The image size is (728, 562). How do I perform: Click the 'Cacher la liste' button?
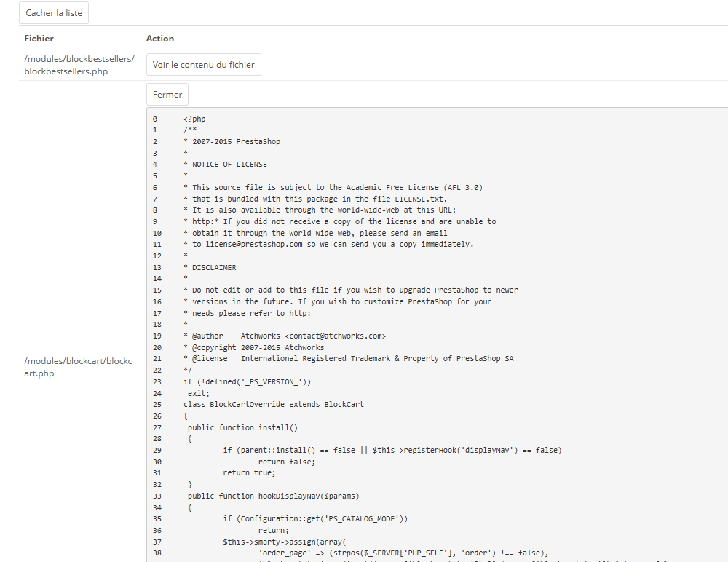[54, 13]
